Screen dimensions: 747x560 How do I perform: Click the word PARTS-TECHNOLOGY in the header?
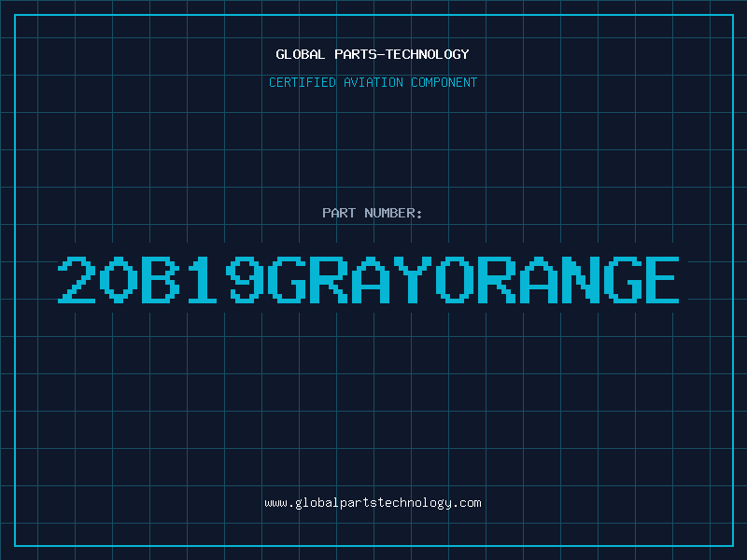402,54
